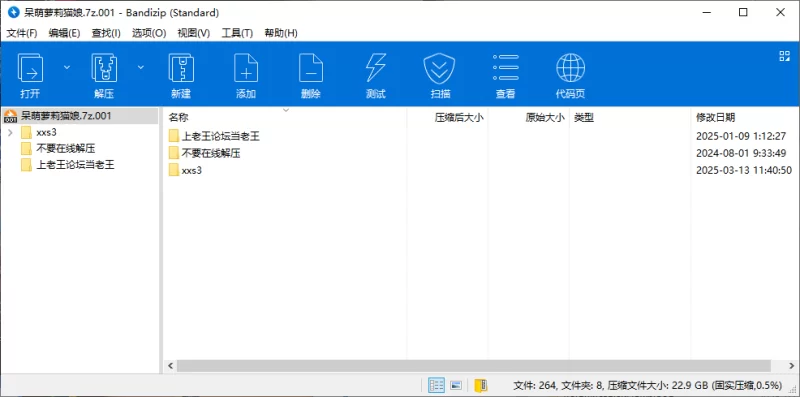Click folder icon of xxs3 list row

click(x=174, y=170)
